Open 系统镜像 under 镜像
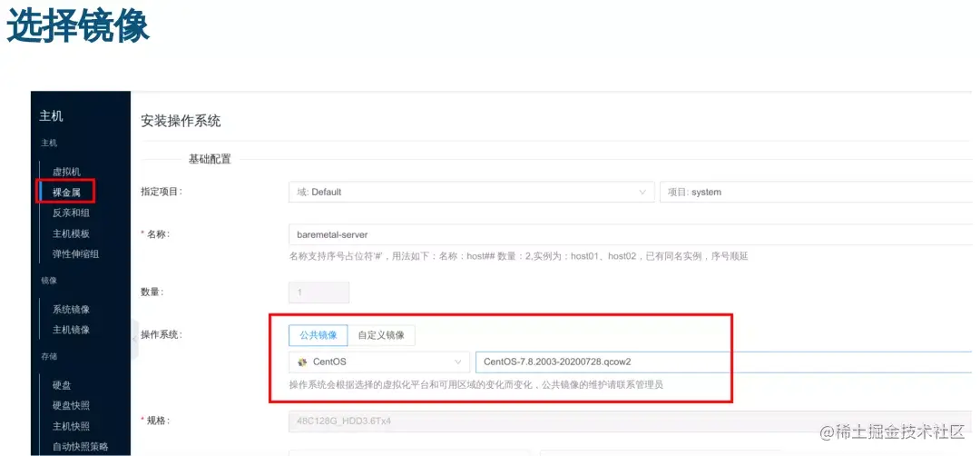 (71, 309)
